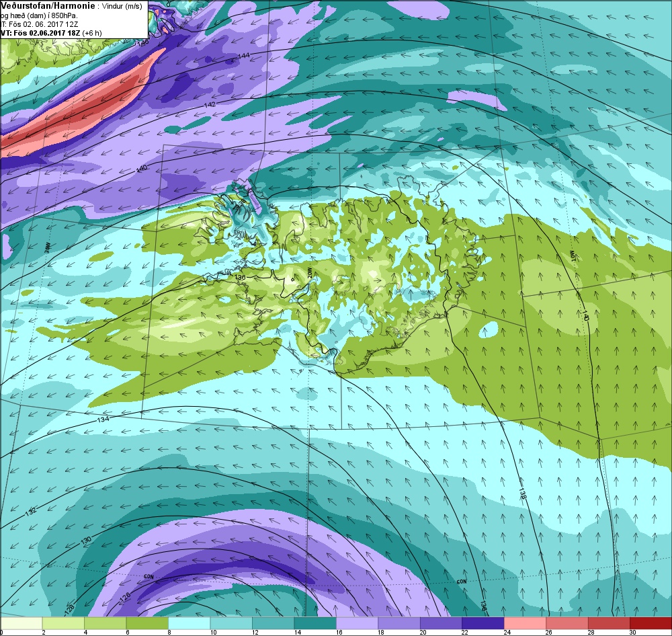Click the '130' height contour label

pyautogui.click(x=86, y=541)
